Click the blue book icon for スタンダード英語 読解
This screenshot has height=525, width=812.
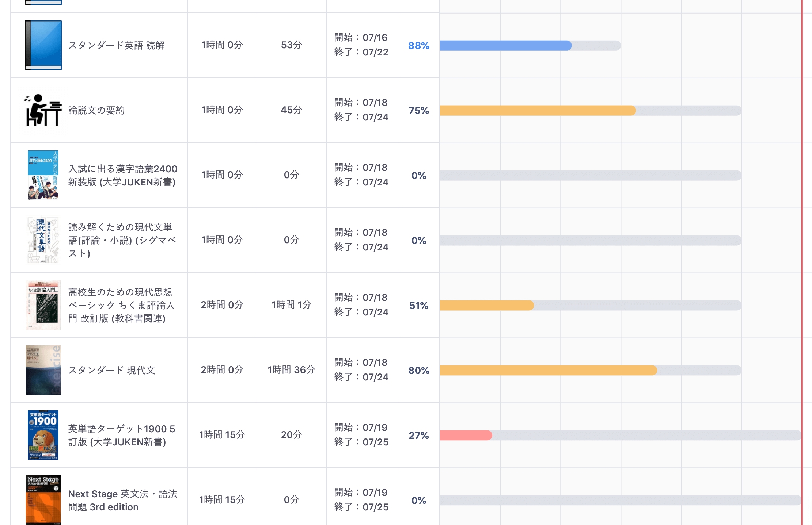[x=43, y=45]
